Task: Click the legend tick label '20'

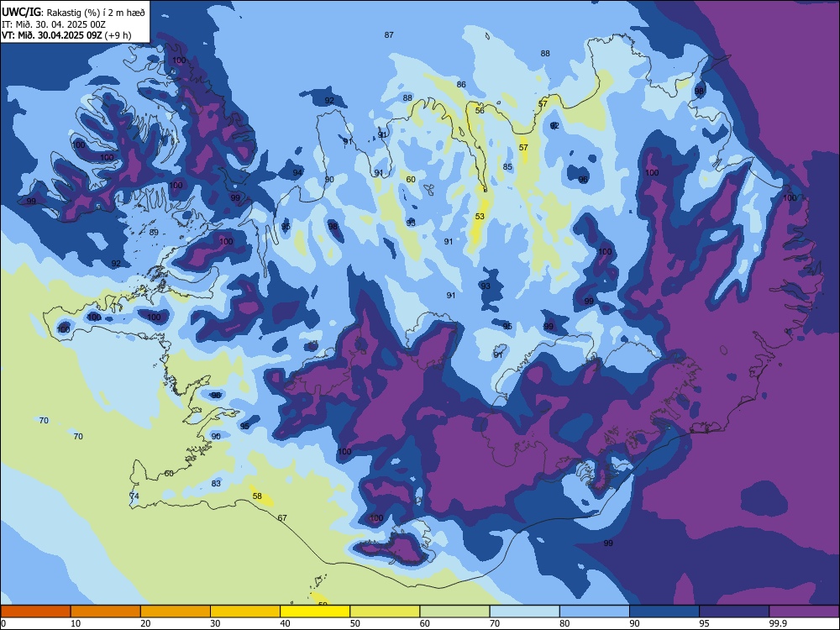Action: (145, 623)
